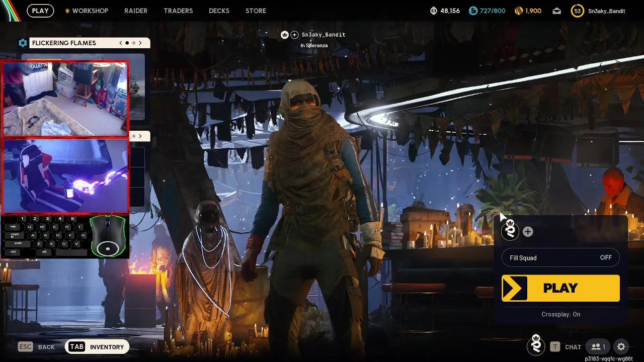Click the Flickering Flames event title
This screenshot has height=362, width=644.
[x=64, y=43]
